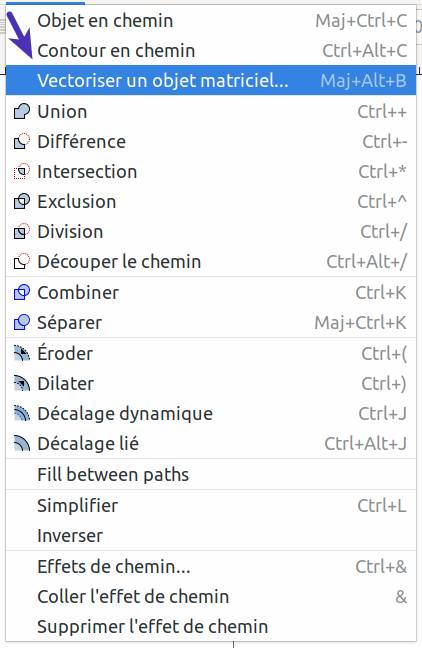This screenshot has height=648, width=422.
Task: Click the Décalage lié icon
Action: (x=22, y=443)
